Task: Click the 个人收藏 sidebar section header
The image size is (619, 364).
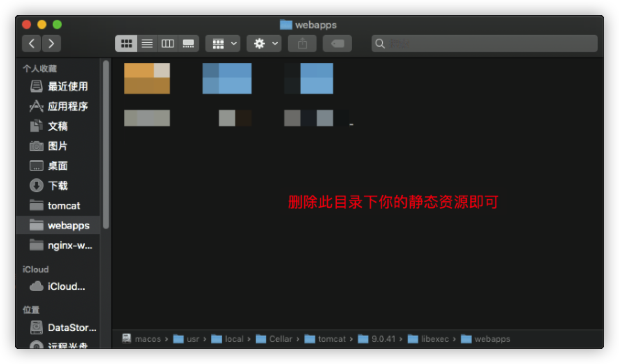Action: pos(40,69)
